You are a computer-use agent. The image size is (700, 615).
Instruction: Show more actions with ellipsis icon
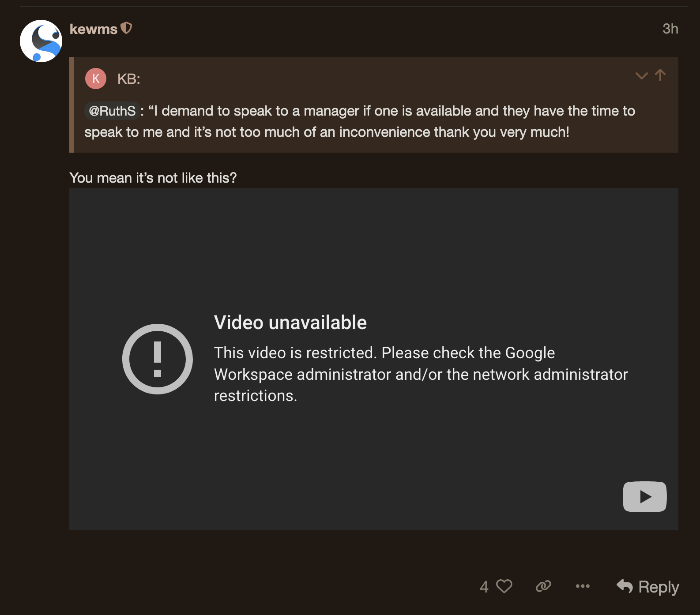coord(583,586)
